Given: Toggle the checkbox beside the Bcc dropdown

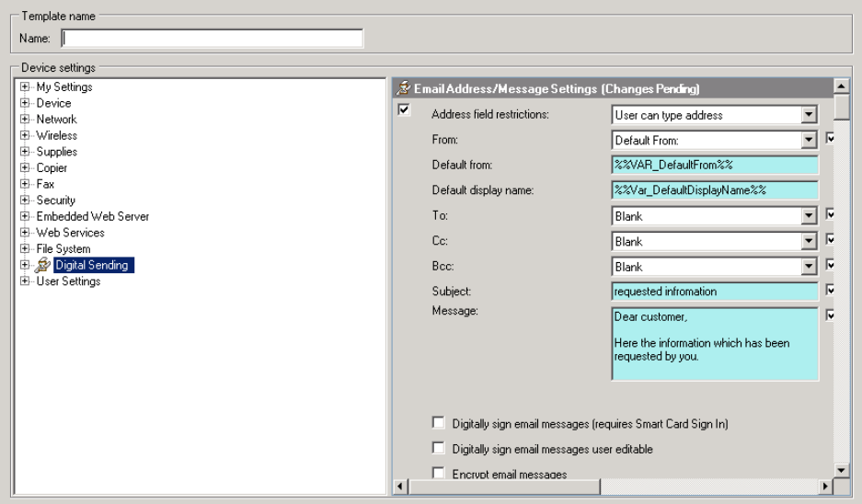Looking at the screenshot, I should [830, 264].
